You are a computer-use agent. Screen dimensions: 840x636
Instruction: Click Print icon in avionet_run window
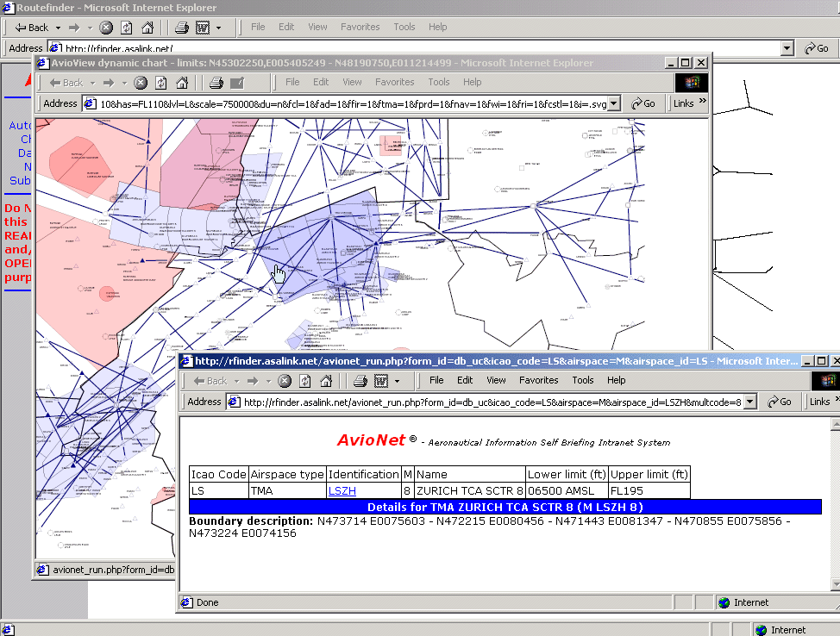(x=360, y=381)
